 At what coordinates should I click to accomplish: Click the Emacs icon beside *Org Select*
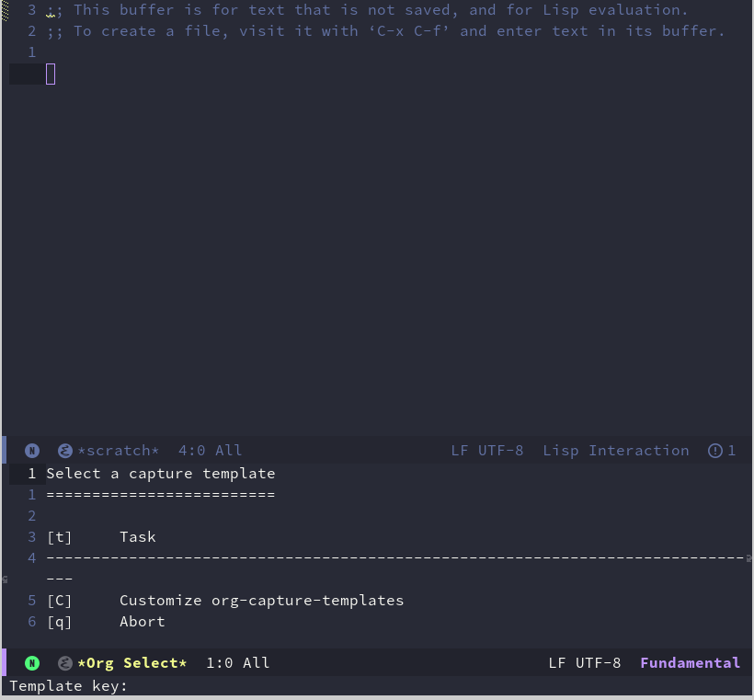pos(65,663)
